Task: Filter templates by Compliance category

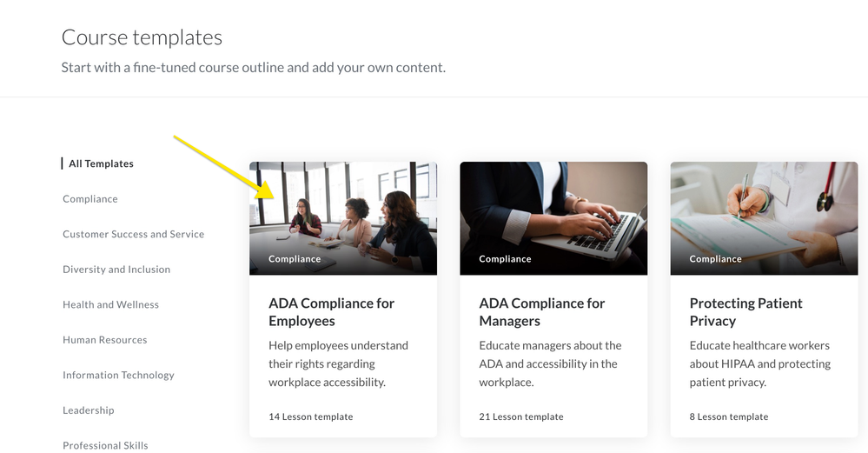Action: pyautogui.click(x=89, y=199)
